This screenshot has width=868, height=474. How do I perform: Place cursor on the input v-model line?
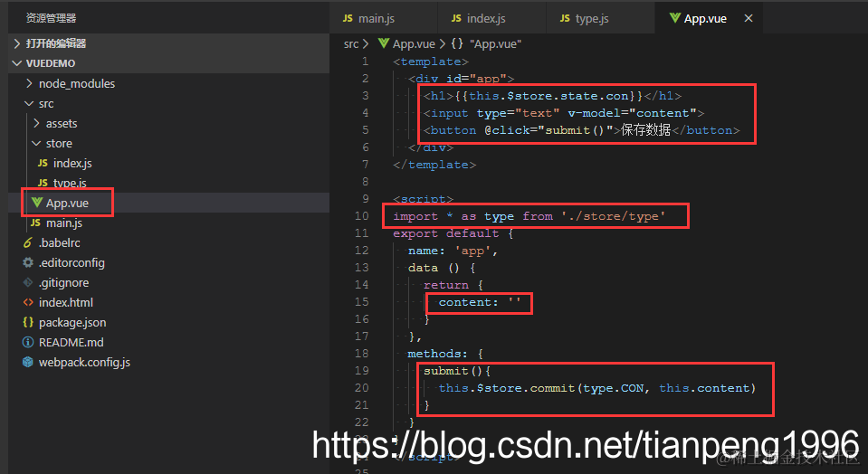pos(564,113)
